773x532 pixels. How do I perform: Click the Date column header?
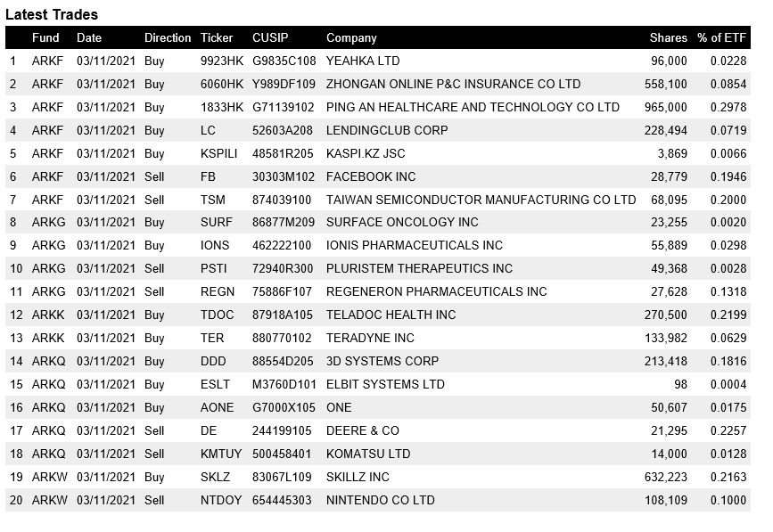[x=89, y=38]
